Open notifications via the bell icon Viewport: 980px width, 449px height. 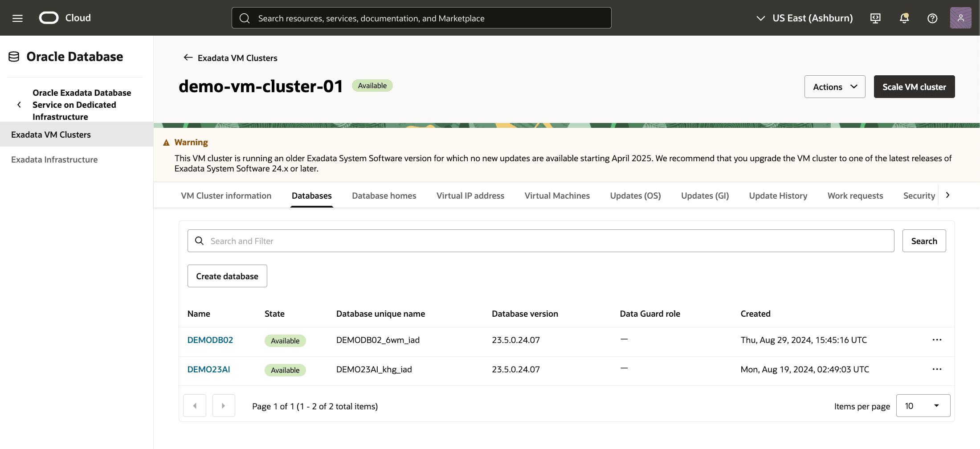(904, 18)
